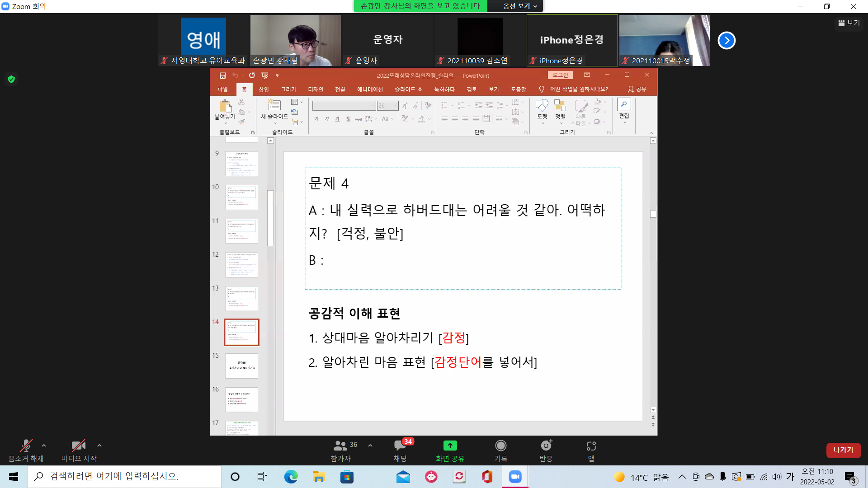Viewport: 868px width, 488px height.
Task: Expand the audio options caret
Action: [44, 446]
